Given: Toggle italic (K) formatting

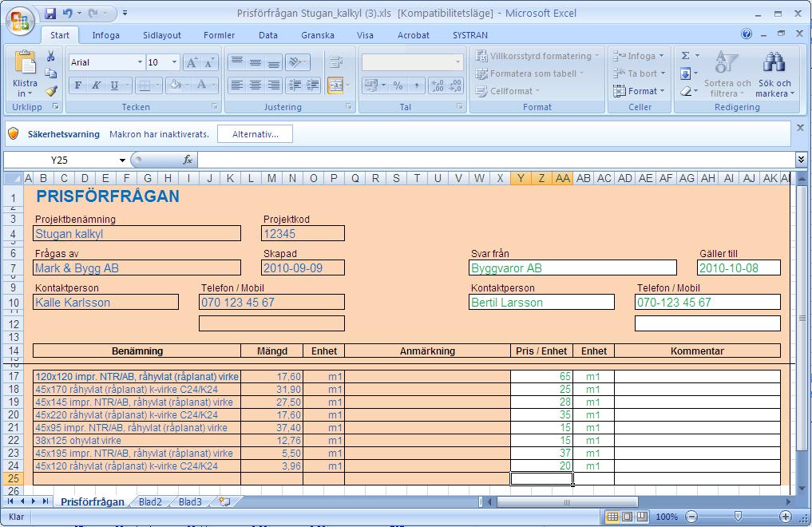Looking at the screenshot, I should (x=96, y=85).
